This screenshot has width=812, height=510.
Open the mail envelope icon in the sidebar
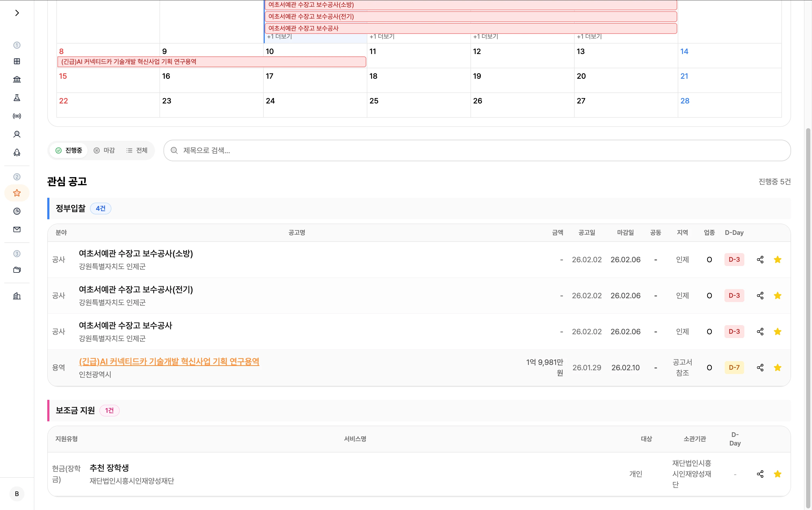[17, 229]
